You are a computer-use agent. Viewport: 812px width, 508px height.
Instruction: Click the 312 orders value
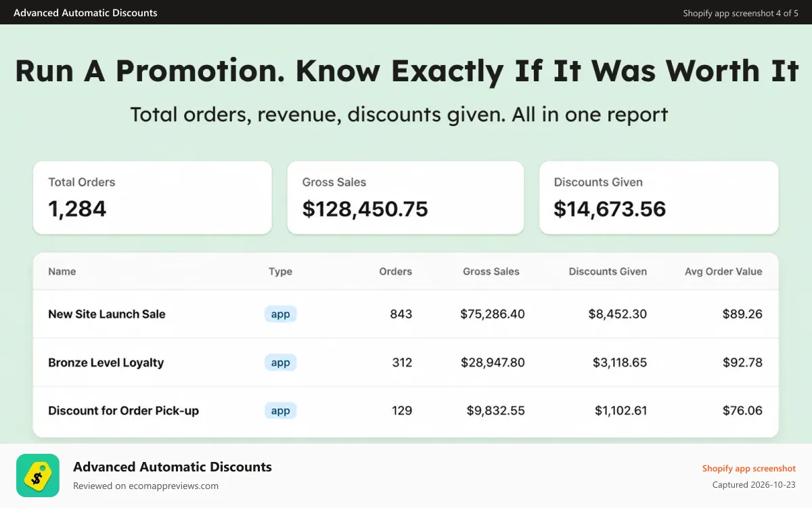[x=402, y=362]
